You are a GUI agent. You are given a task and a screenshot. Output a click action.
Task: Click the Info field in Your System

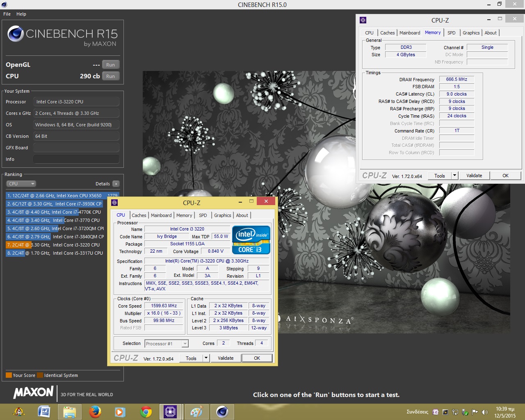(x=76, y=159)
